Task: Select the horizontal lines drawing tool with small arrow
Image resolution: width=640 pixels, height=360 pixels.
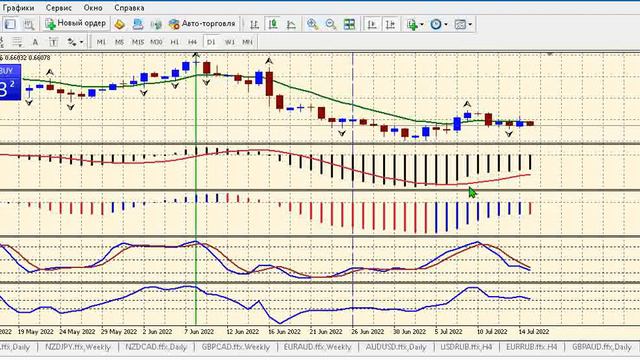Action: 17,42
